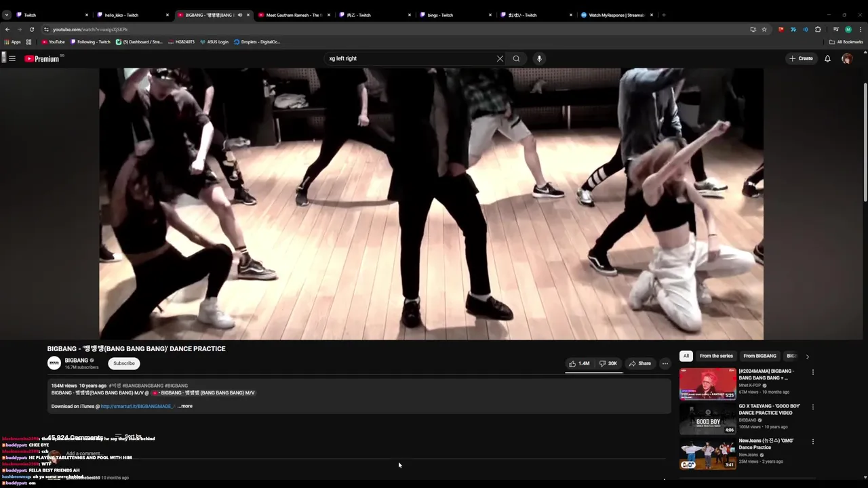868x488 pixels.
Task: Clear the search box with X icon
Action: 500,58
